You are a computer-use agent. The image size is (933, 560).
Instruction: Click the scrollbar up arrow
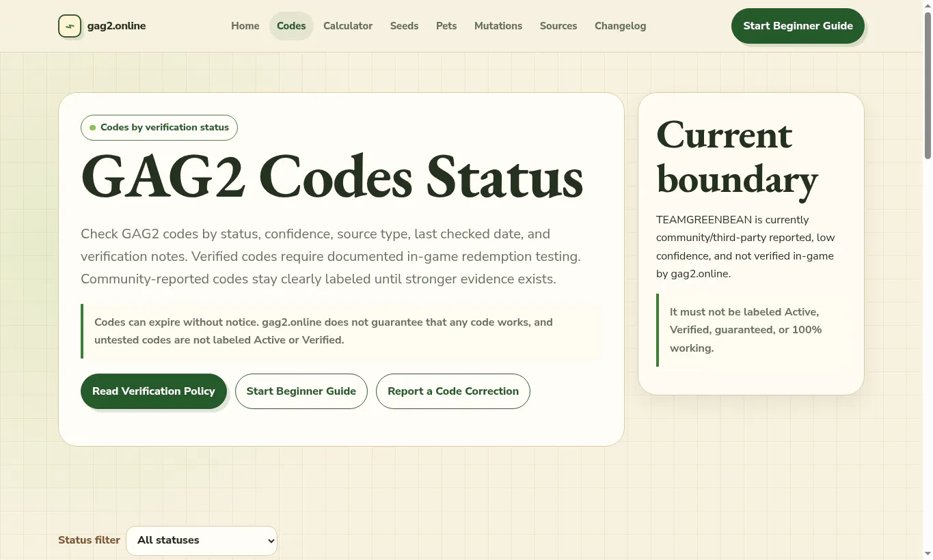click(928, 5)
